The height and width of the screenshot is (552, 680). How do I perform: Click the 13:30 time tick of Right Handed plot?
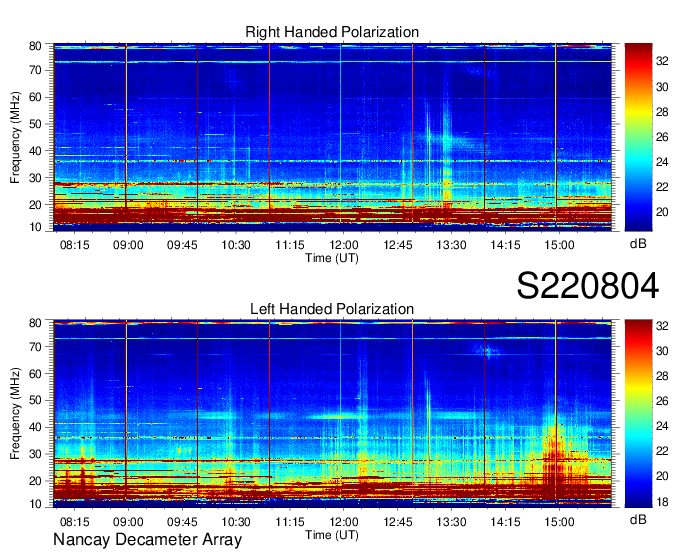click(451, 245)
